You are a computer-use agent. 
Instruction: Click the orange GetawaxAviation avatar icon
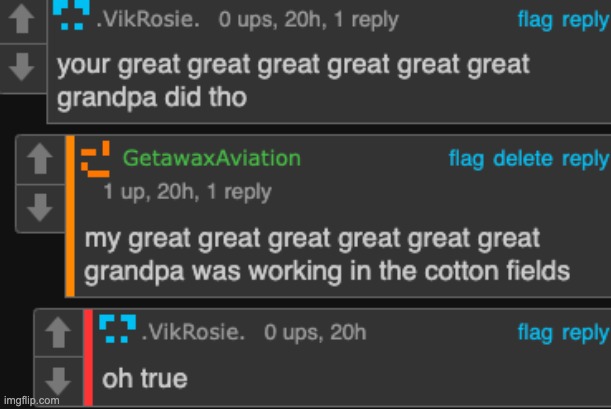(95, 159)
